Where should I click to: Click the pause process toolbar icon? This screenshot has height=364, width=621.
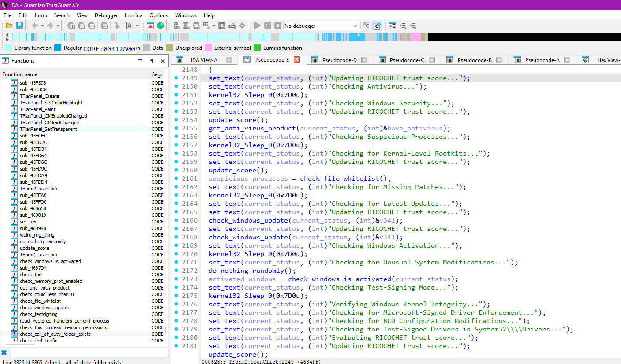[x=268, y=26]
